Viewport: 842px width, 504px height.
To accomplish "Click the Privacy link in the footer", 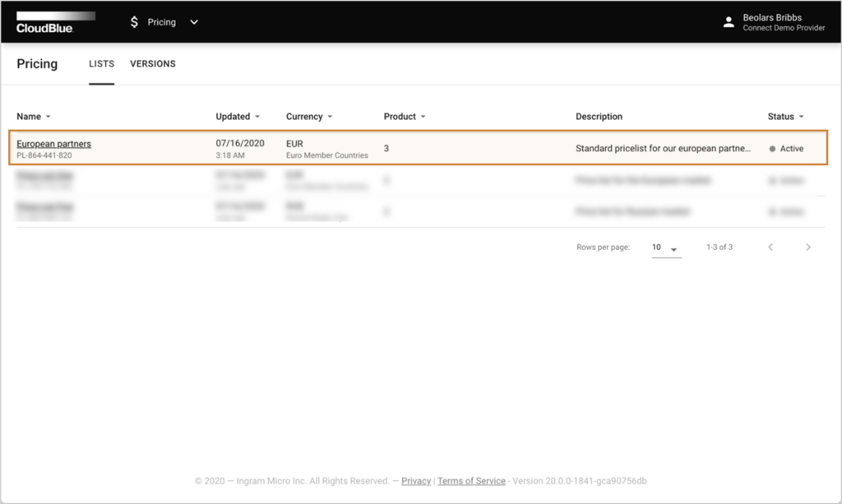I will (416, 481).
